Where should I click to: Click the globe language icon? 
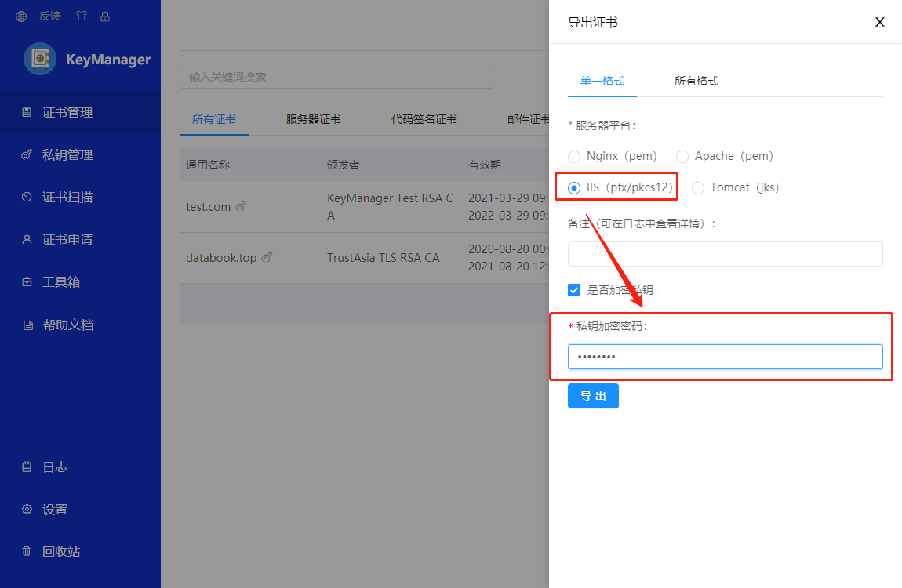pos(21,16)
